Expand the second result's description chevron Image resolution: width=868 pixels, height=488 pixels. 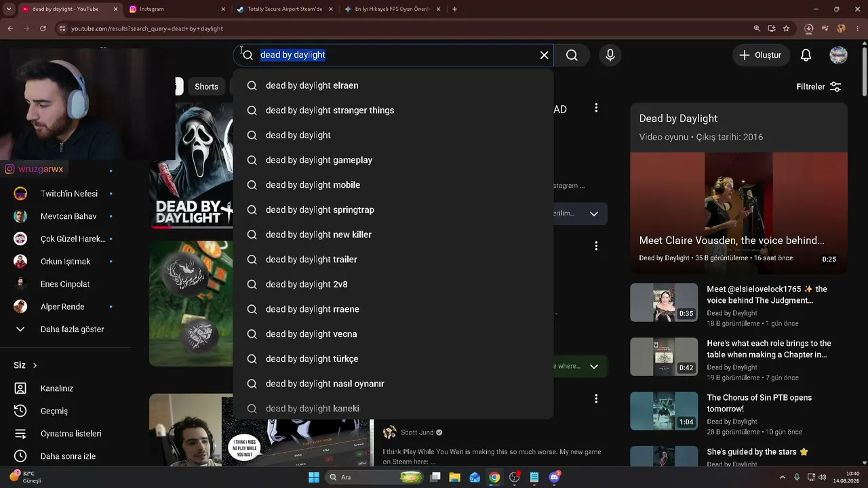pyautogui.click(x=594, y=367)
